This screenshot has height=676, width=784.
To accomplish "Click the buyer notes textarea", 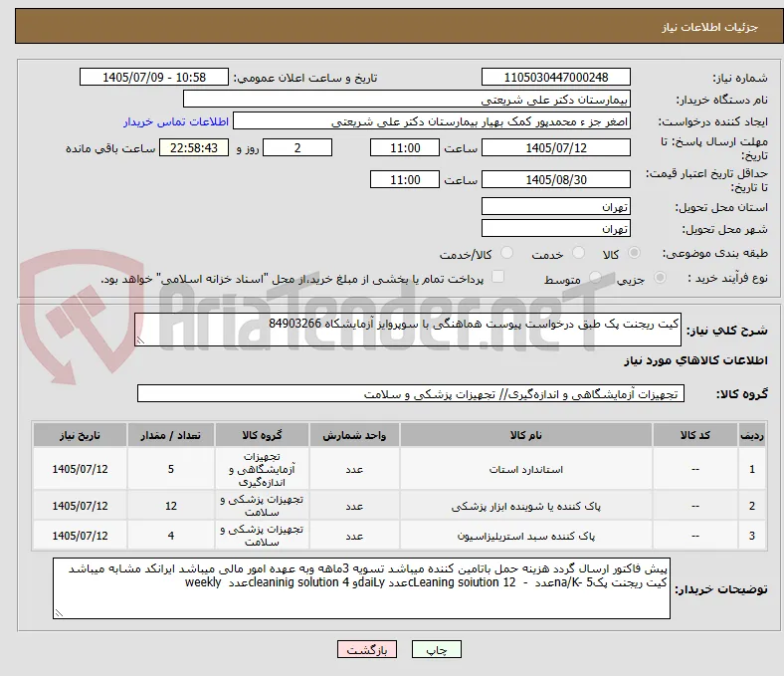I will (361, 588).
